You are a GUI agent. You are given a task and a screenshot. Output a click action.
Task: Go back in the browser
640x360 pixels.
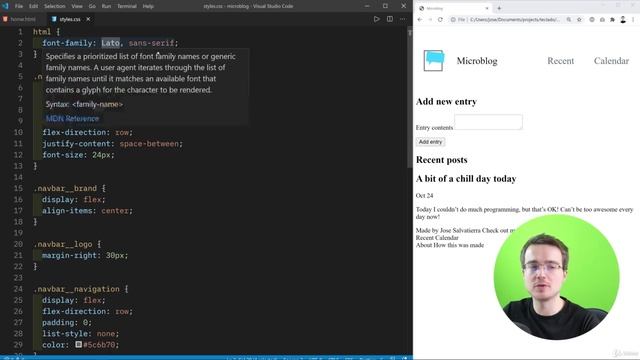coord(420,20)
